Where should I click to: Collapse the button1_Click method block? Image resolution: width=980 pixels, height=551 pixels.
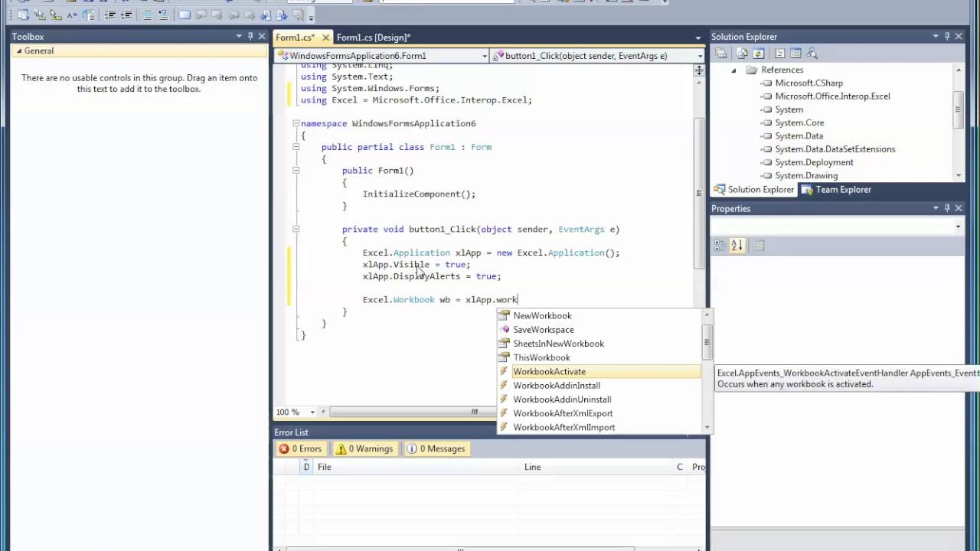click(x=296, y=229)
